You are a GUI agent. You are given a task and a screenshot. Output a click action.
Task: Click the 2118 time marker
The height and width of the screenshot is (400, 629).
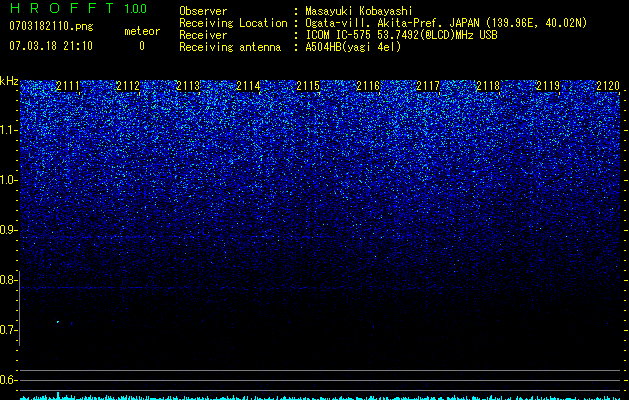(488, 85)
